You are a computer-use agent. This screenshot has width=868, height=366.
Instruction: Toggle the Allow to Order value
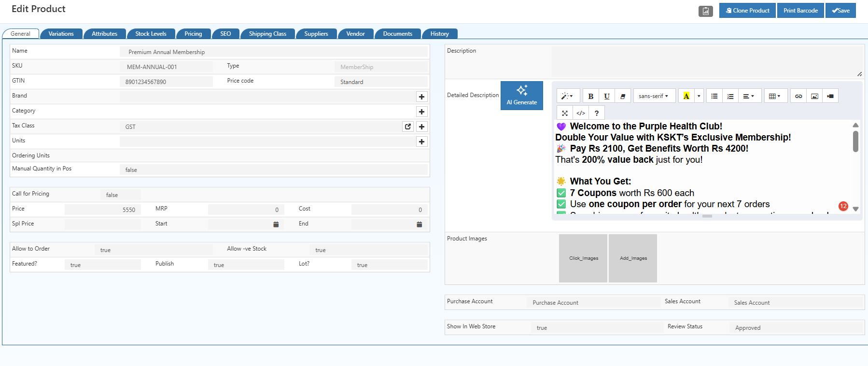(x=154, y=250)
